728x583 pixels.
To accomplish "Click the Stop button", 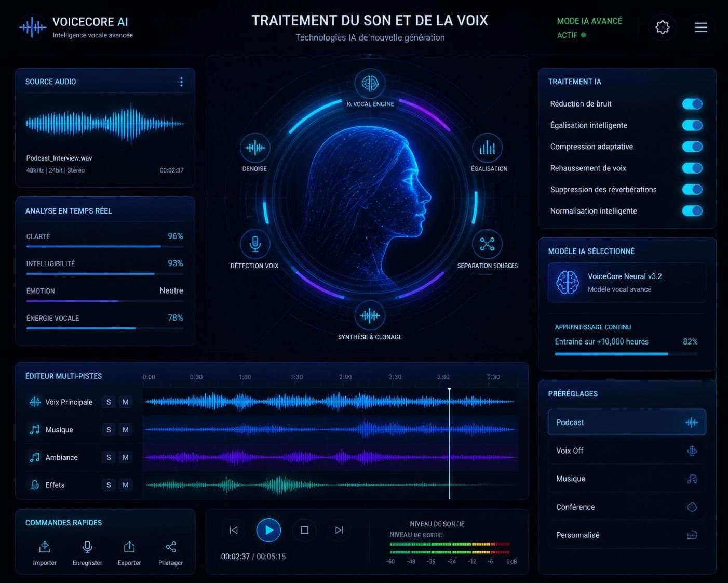I will coord(305,530).
